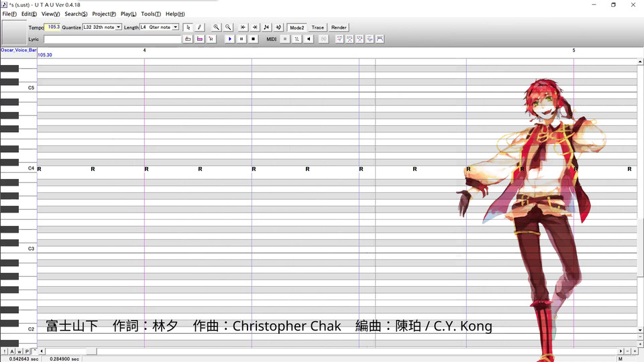
Task: Click the third envelope-tool icon
Action: (360, 39)
